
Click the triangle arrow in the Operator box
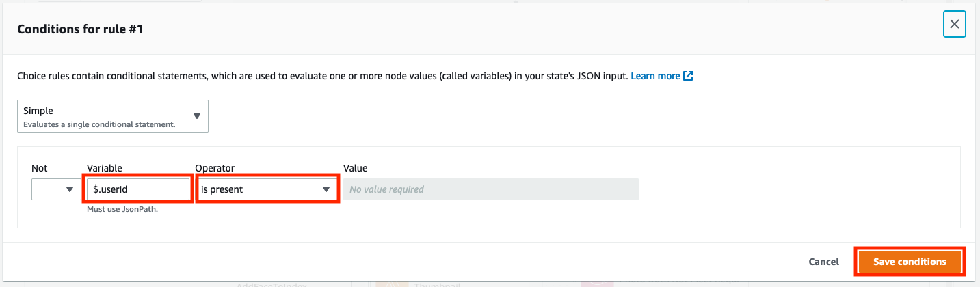point(326,189)
